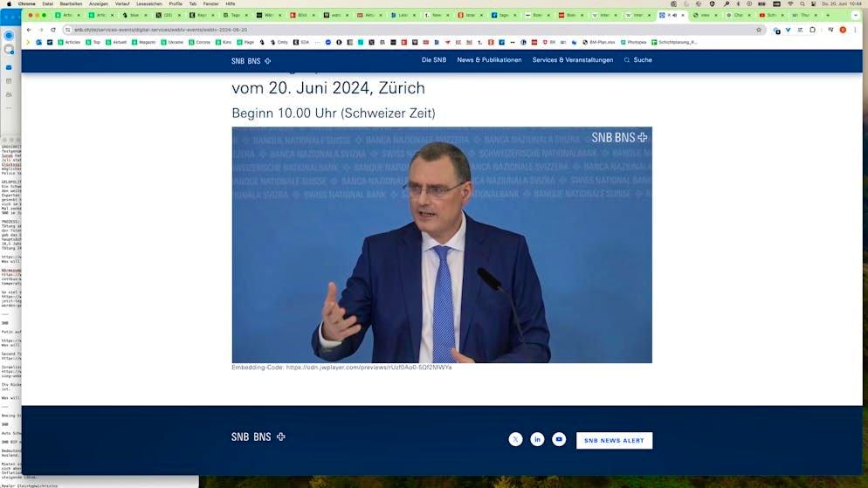Open the Lesezeichen menu
Image resolution: width=868 pixels, height=488 pixels.
(x=149, y=3)
